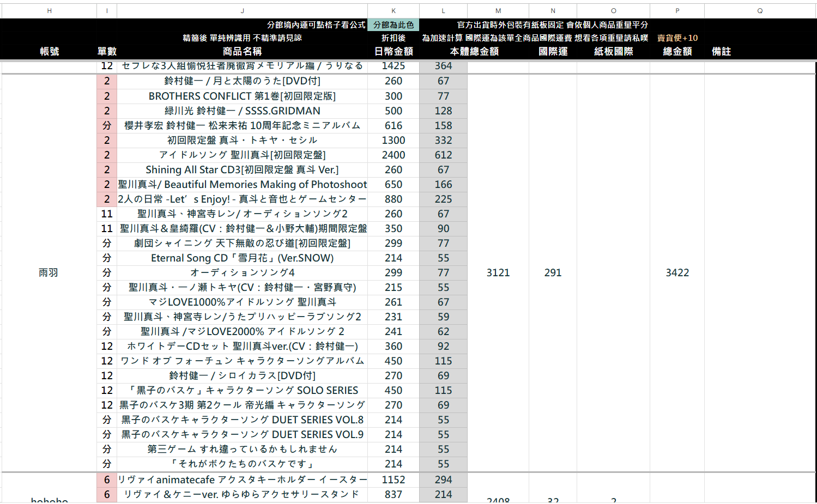The image size is (817, 504).
Task: Click product 'マジLOVE1000%アイドルソング 聖川真斗'
Action: 243,302
